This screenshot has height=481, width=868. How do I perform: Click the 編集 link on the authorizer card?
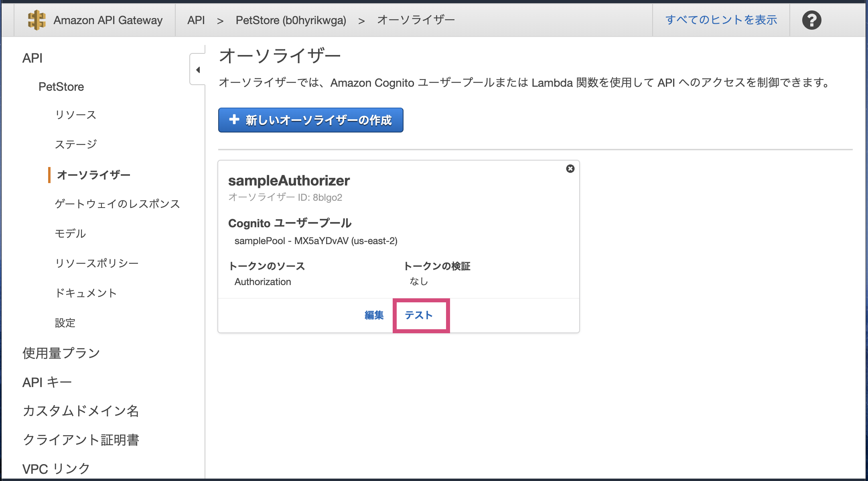point(374,315)
